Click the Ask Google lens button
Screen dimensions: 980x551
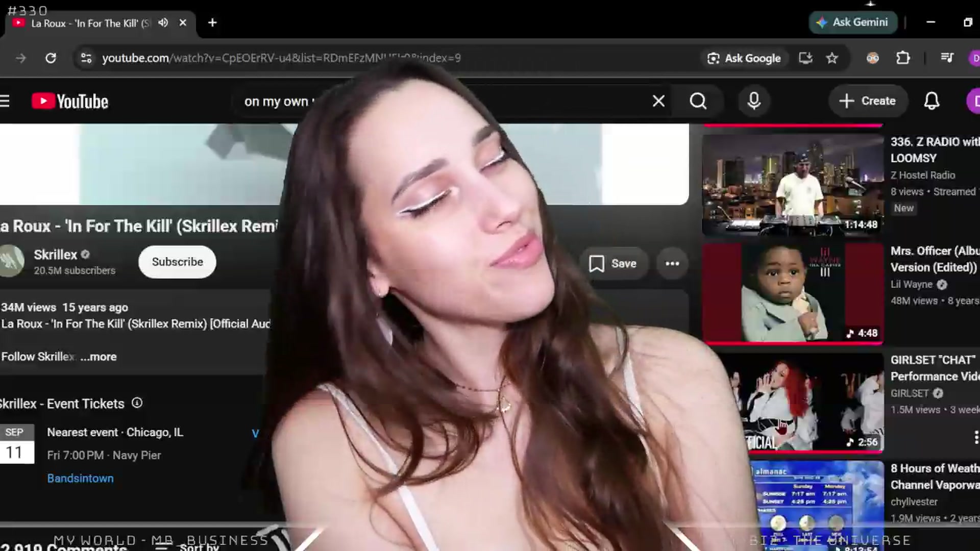[744, 58]
